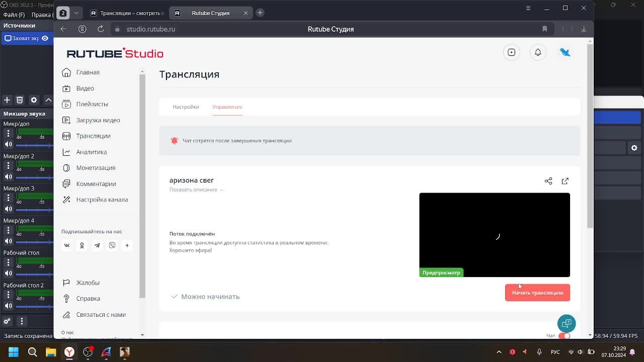The width and height of the screenshot is (644, 362).
Task: Toggle visibility eye of Захват экрана source
Action: tap(45, 38)
